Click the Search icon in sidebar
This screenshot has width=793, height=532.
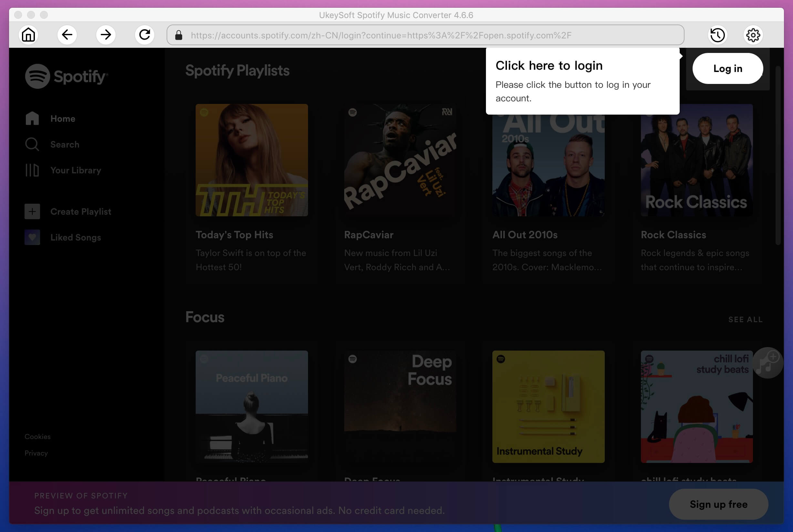[31, 144]
